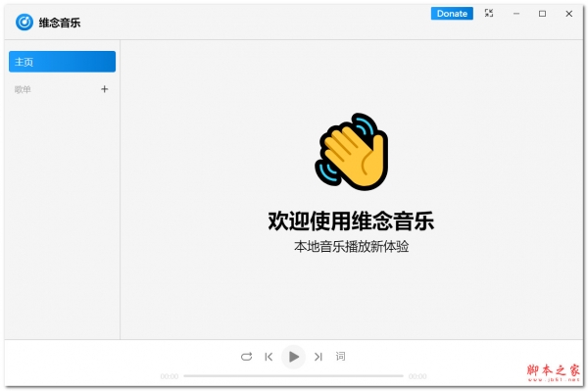Close the 维念音乐 window
The width and height of the screenshot is (588, 391).
pos(568,14)
